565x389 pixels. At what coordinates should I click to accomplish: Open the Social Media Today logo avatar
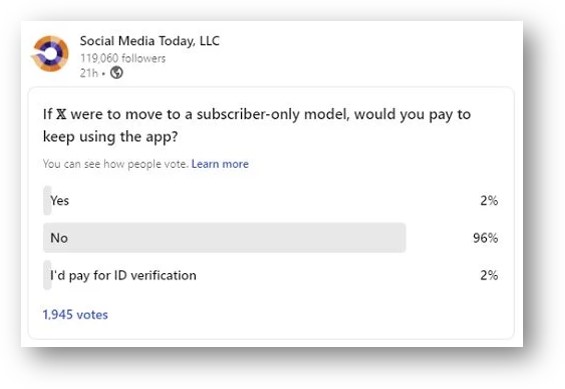click(50, 54)
